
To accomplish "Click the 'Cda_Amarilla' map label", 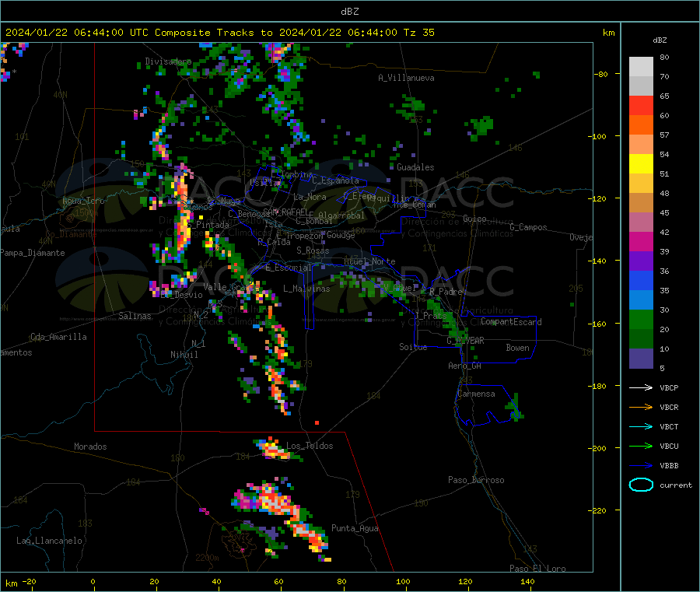I will coord(58,337).
